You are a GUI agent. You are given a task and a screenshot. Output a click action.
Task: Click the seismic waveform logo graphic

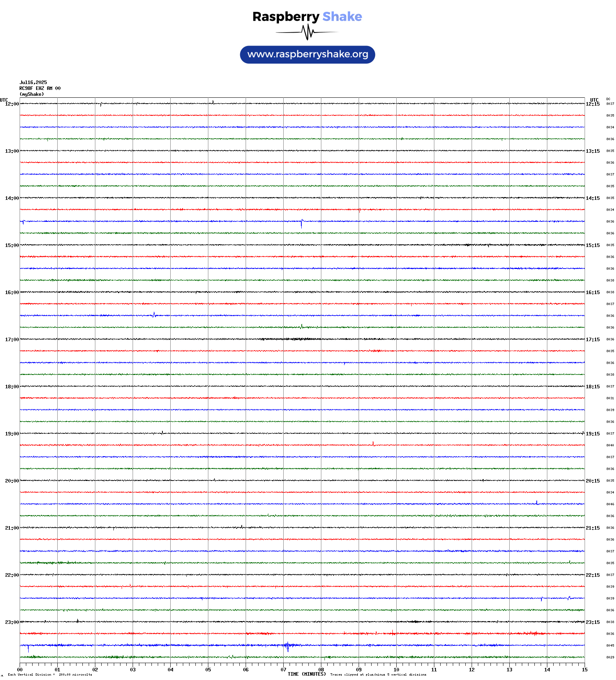pos(307,32)
